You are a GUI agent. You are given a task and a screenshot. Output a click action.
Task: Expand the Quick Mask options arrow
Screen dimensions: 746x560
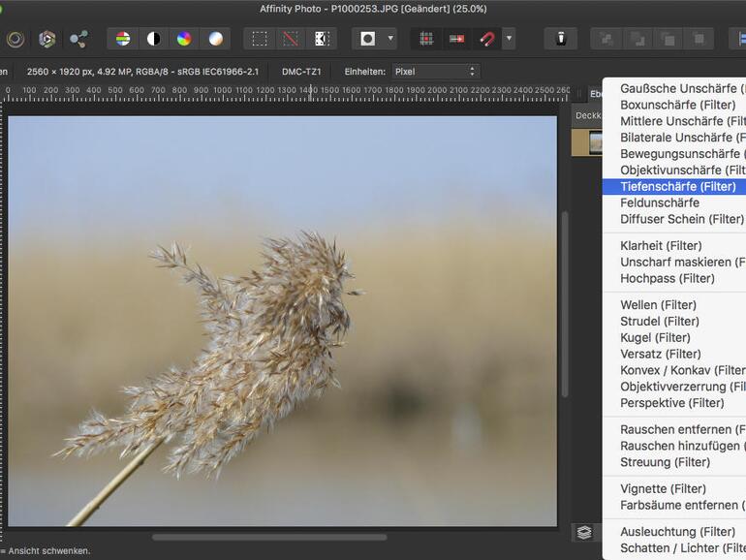(390, 39)
